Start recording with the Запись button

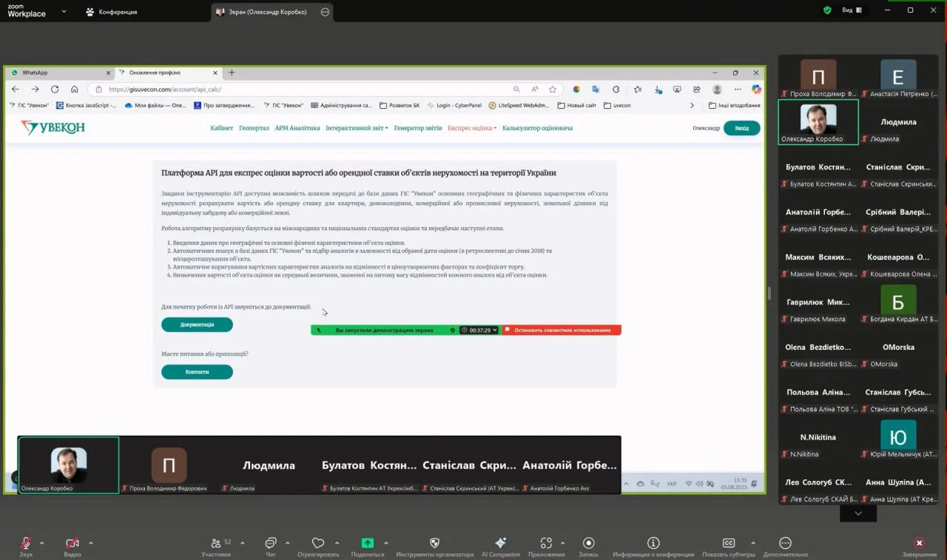pyautogui.click(x=588, y=543)
